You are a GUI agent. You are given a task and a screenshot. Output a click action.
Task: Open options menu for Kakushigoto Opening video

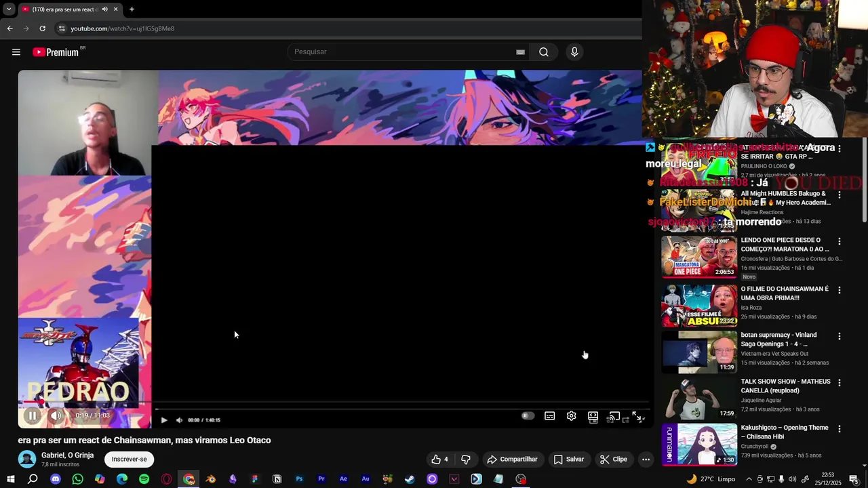click(x=840, y=429)
